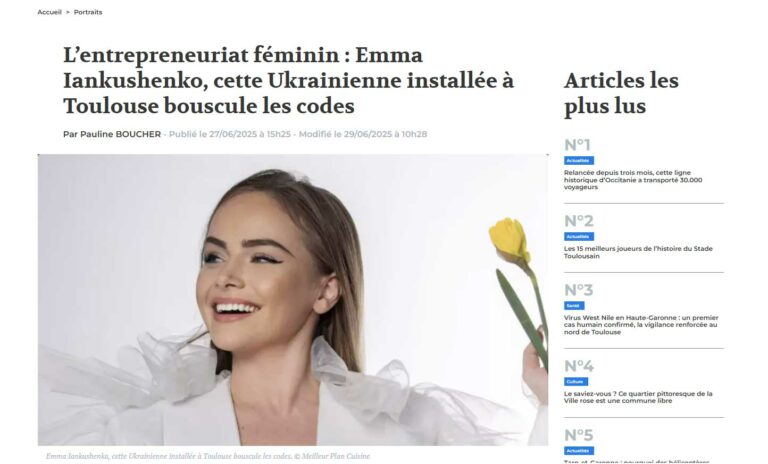Open the West Nile virus Haute-Garonne article
This screenshot has height=464, width=768.
[641, 325]
